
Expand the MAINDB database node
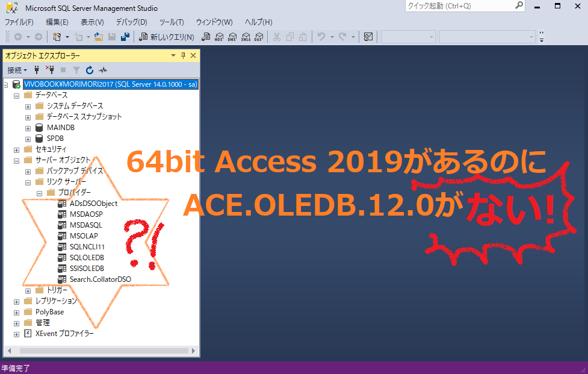(28, 128)
